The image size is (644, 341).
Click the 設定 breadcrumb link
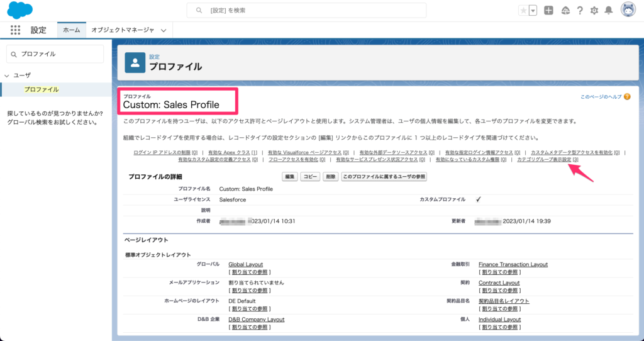tap(155, 57)
